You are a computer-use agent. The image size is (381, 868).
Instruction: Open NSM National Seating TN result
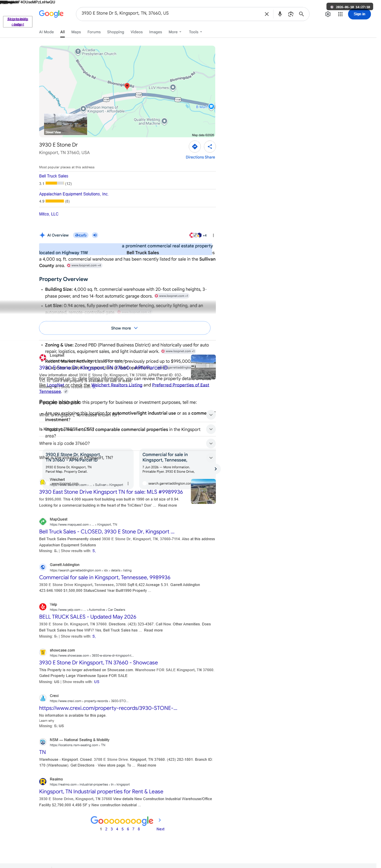pos(42,752)
